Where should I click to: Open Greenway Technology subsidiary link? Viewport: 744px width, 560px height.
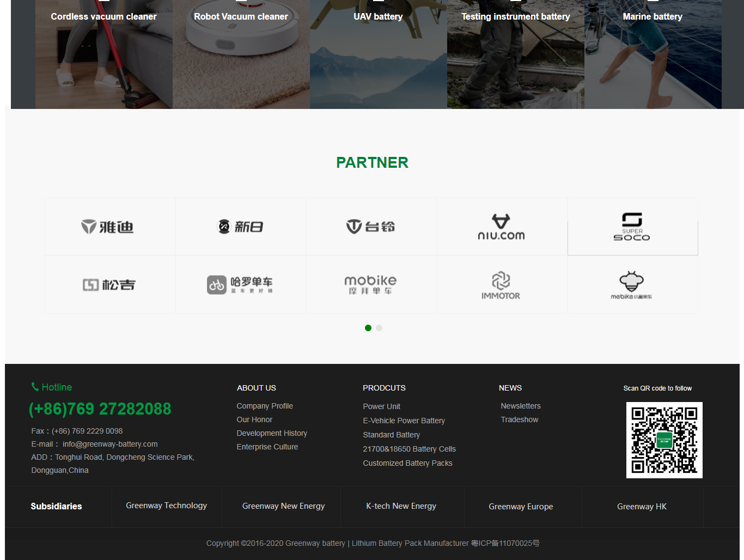pos(167,506)
